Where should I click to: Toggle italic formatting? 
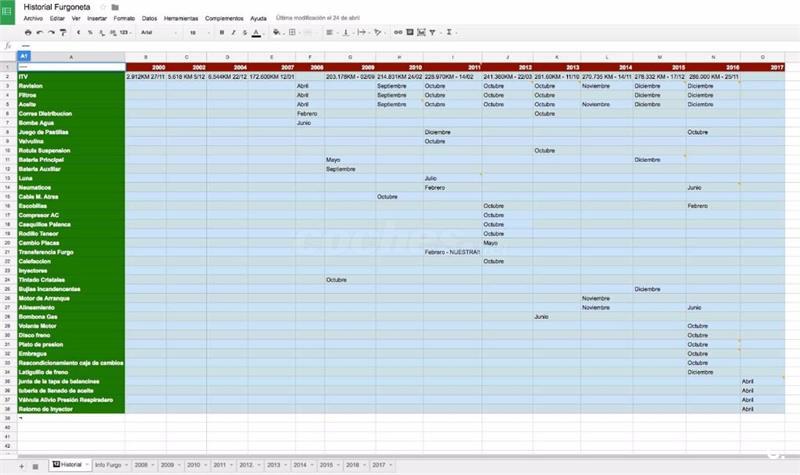[x=233, y=32]
